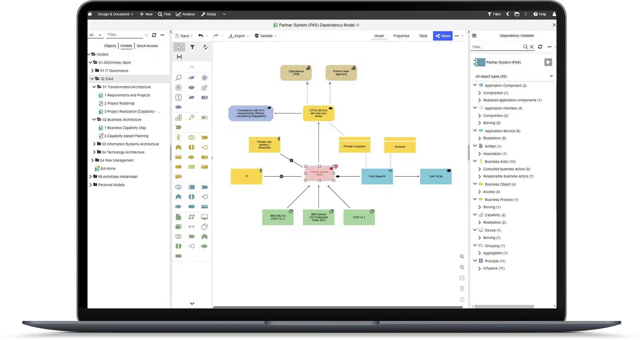This screenshot has height=340, width=644.
Task: Expand Composition (1) under Application Component
Action: [479, 93]
